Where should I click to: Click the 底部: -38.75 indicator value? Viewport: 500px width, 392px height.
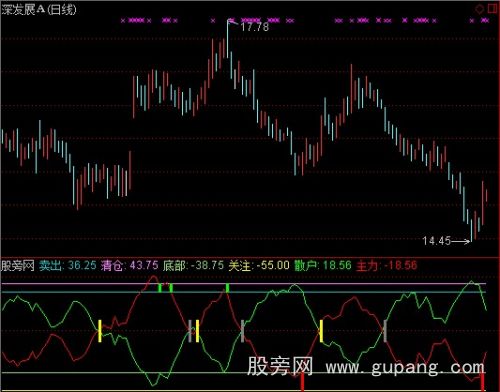(193, 265)
